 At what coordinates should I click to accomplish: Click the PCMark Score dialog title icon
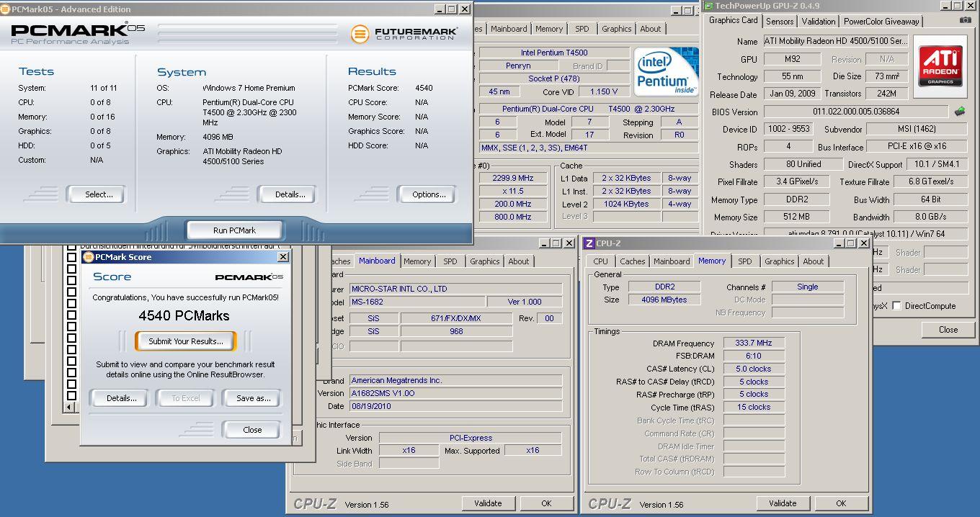[89, 257]
